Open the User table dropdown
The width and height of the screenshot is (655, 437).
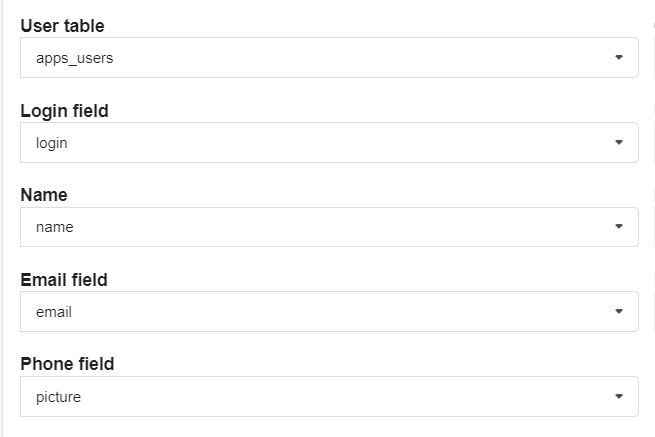[x=329, y=58]
